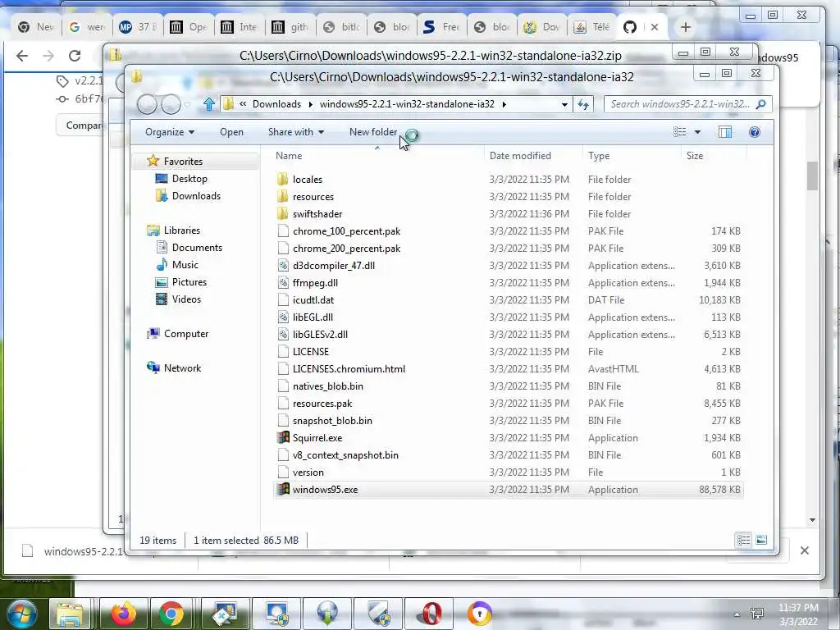Open a new Chrome tab with plus button
The image size is (840, 630).
685,27
